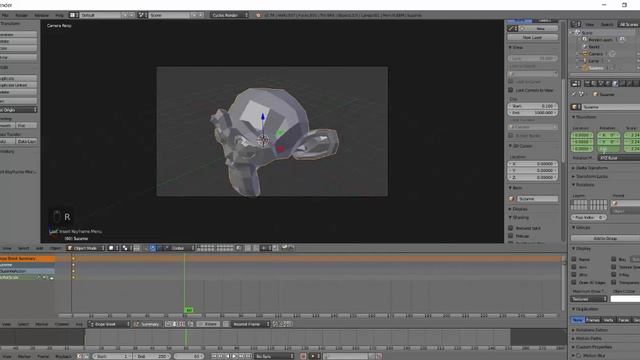Click the paste keyframes icon in Dope Sheet
The height and width of the screenshot is (360, 640).
click(283, 324)
